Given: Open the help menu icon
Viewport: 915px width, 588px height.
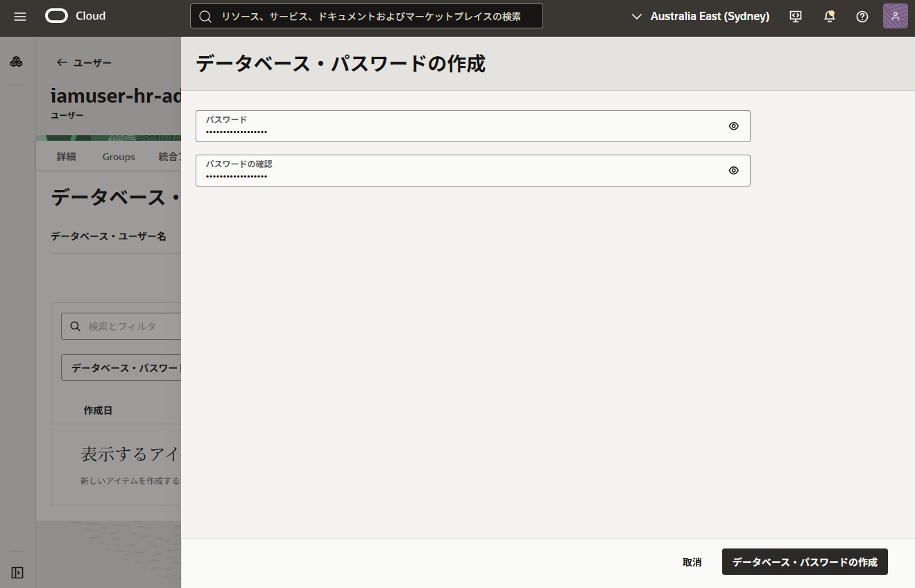Looking at the screenshot, I should point(862,16).
